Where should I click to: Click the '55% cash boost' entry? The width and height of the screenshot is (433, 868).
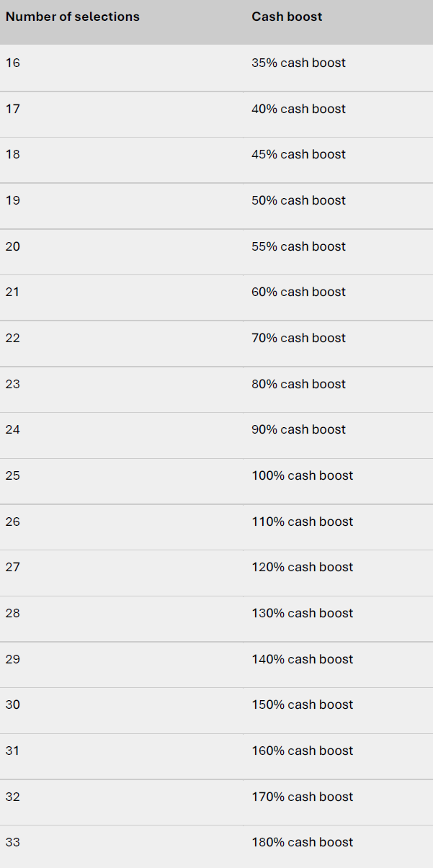point(298,246)
